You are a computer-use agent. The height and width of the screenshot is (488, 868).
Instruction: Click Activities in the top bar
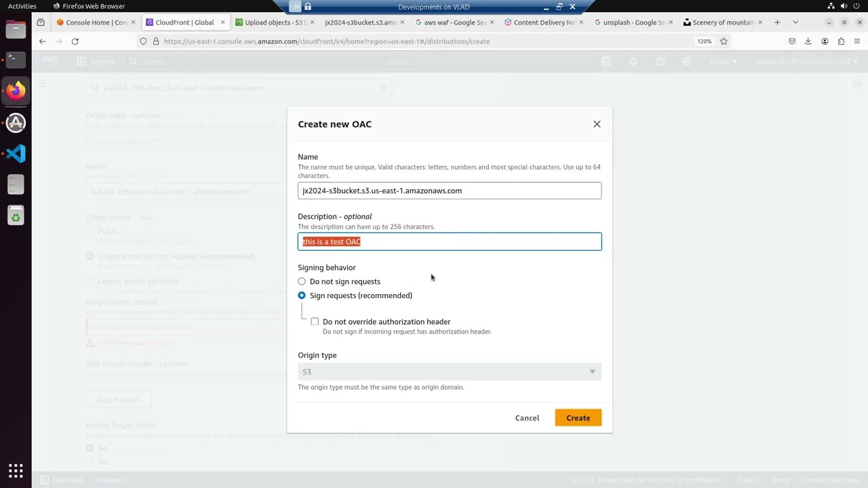pyautogui.click(x=22, y=6)
